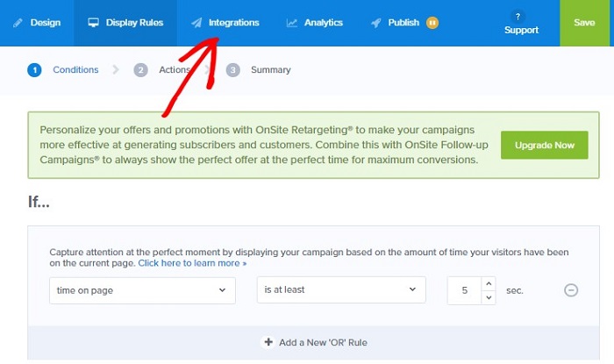614x364 pixels.
Task: Click the chart icon beside Analytics
Action: pyautogui.click(x=292, y=23)
